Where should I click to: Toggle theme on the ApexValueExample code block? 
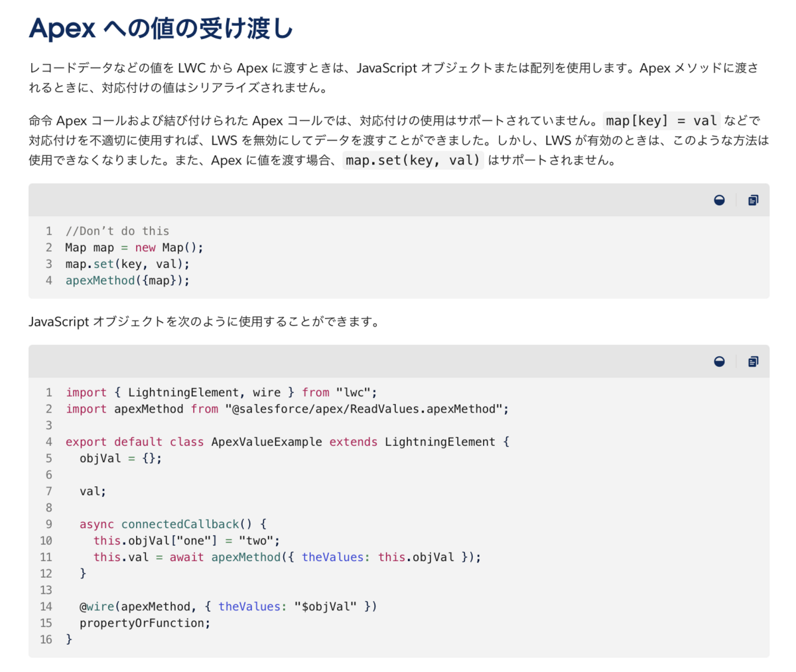[719, 362]
